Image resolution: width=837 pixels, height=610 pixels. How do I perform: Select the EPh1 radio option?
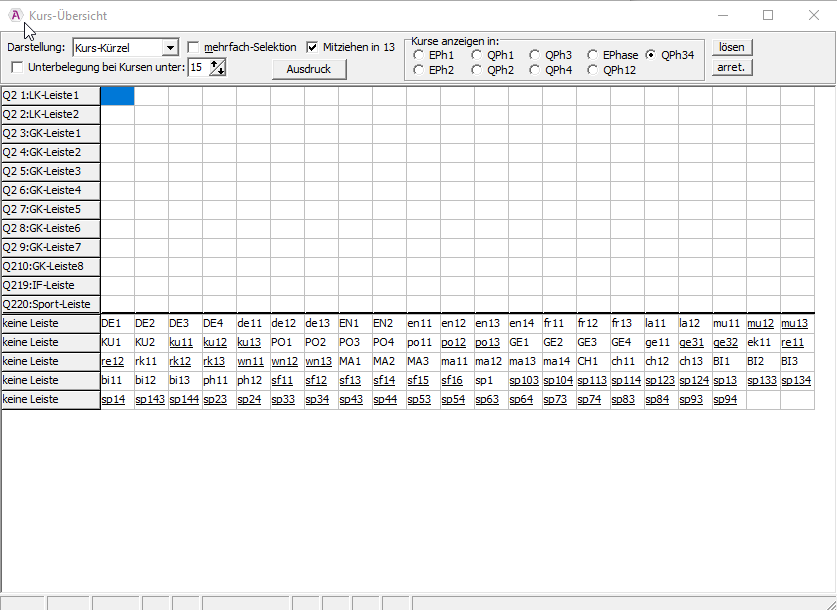(418, 55)
